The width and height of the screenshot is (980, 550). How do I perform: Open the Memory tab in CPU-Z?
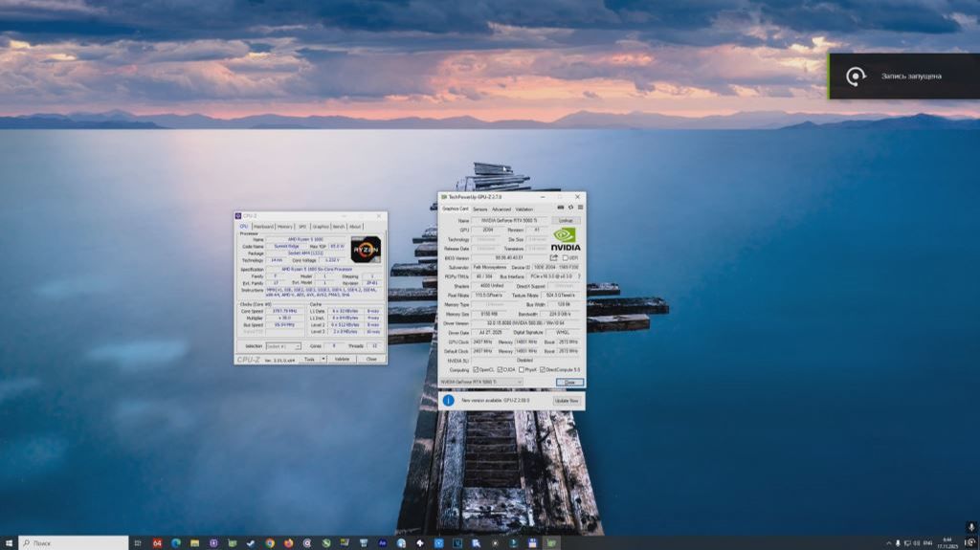point(285,227)
